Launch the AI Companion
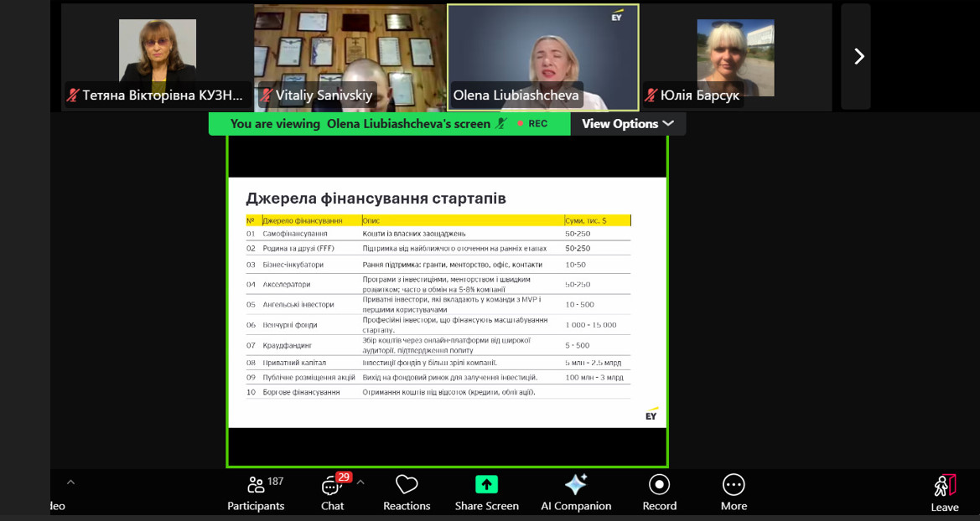 pyautogui.click(x=576, y=493)
